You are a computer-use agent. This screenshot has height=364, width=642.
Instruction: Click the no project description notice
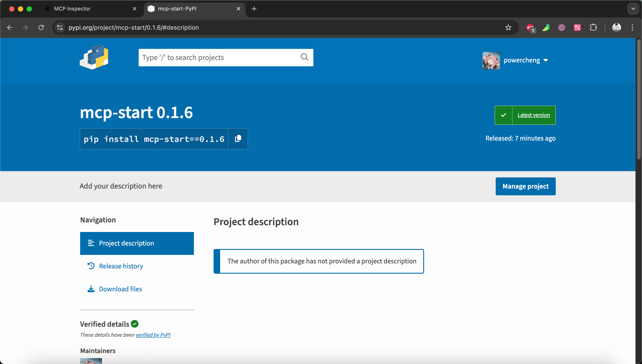pyautogui.click(x=319, y=261)
